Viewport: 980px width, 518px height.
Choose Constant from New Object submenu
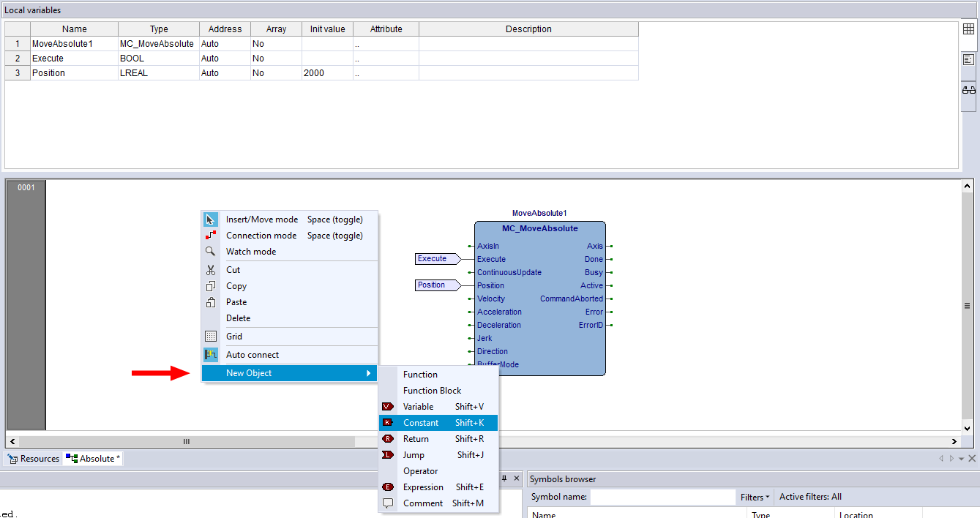point(421,423)
